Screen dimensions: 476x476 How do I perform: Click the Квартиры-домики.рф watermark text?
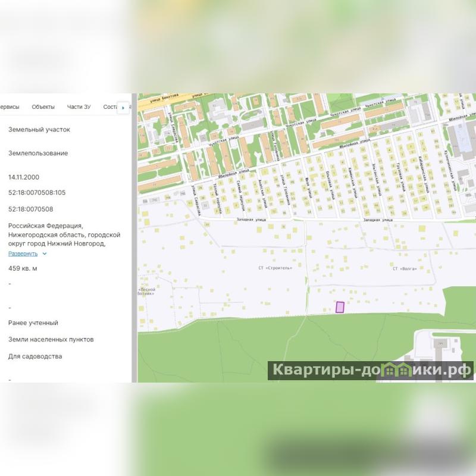point(371,370)
